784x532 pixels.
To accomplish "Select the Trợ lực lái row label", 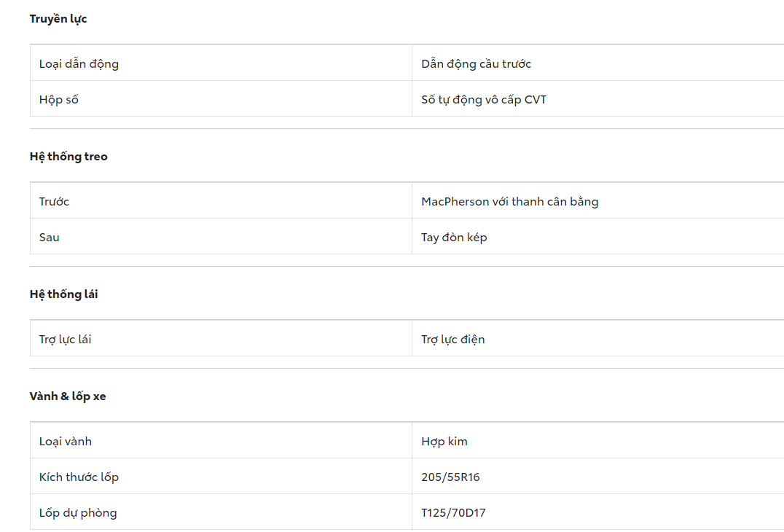I will (x=66, y=339).
